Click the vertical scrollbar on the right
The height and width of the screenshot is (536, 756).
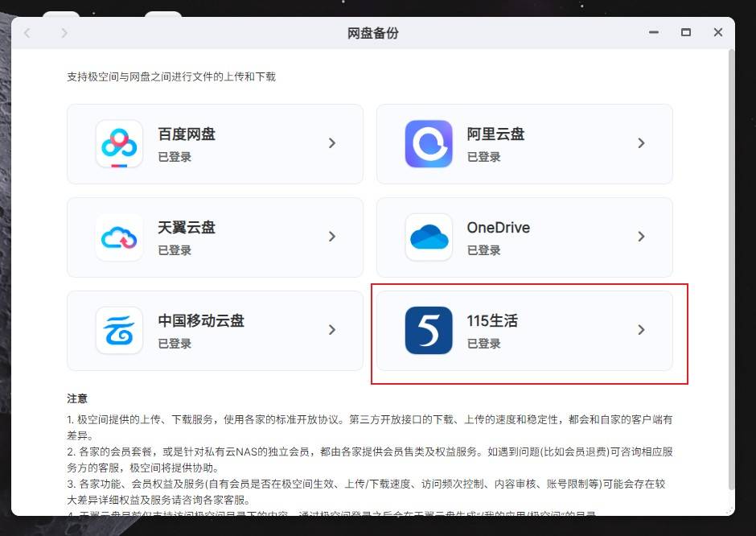tap(731, 270)
